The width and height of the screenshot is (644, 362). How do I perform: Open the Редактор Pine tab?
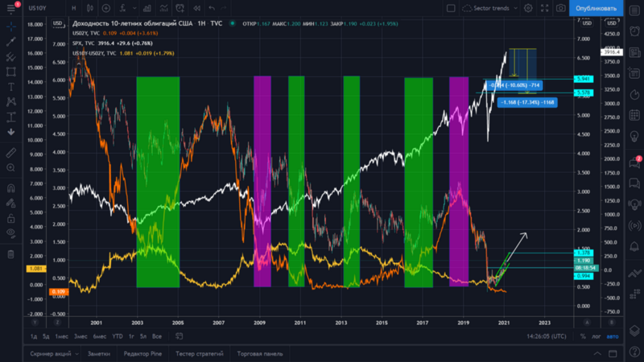tap(145, 353)
